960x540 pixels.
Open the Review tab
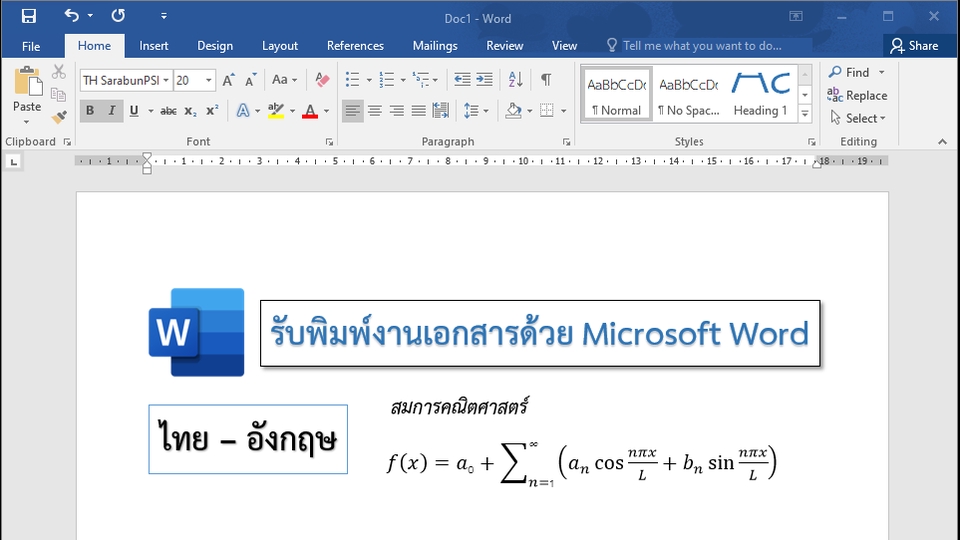pos(504,46)
